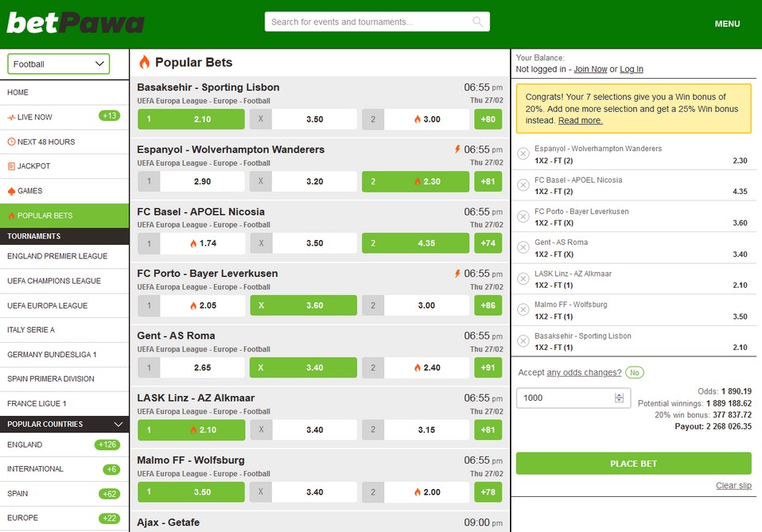This screenshot has width=762, height=532.
Task: Remove FC Porto - Bayer Leverkusen from betslip
Action: (523, 216)
